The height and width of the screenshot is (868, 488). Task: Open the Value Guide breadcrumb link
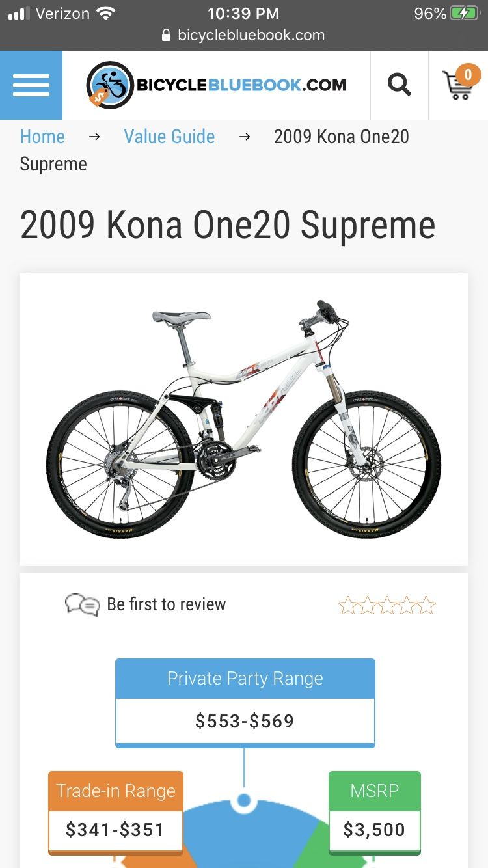coord(169,137)
